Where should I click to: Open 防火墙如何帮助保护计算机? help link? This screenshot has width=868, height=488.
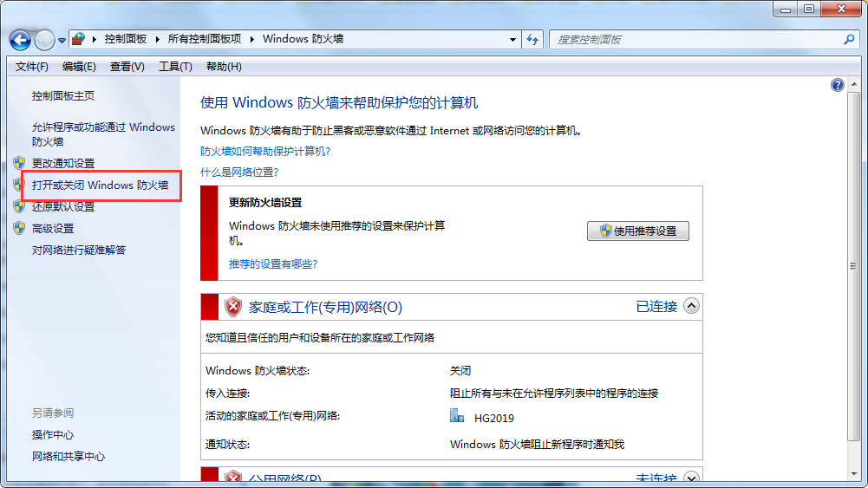[265, 151]
